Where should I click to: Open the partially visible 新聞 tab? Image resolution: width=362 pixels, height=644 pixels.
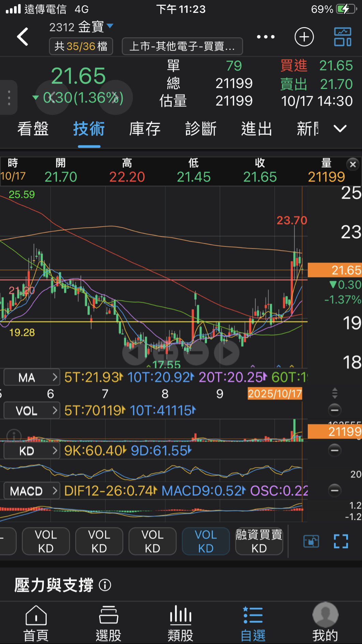click(308, 129)
